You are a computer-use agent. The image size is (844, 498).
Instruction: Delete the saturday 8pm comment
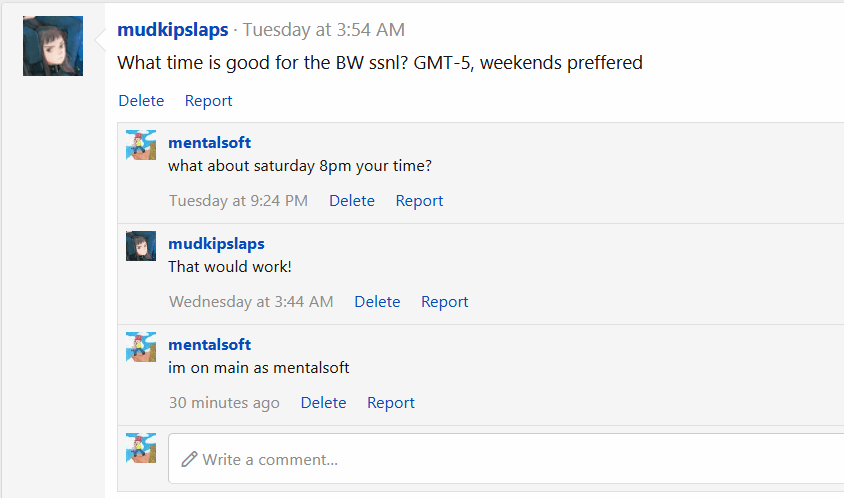point(352,200)
